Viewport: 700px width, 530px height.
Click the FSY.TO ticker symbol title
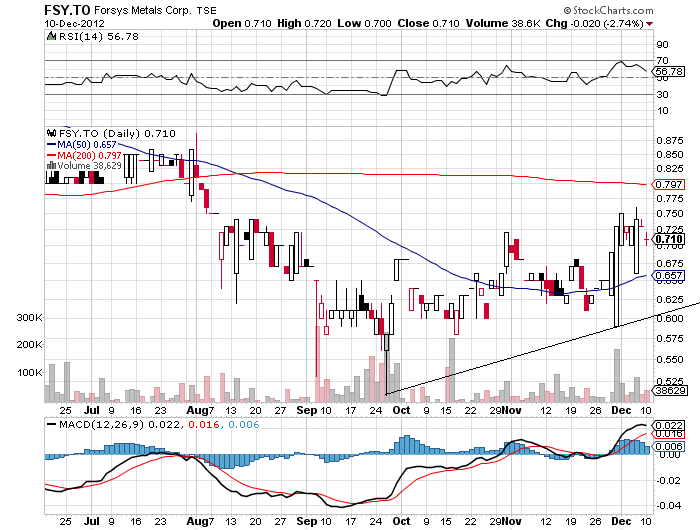coord(67,10)
